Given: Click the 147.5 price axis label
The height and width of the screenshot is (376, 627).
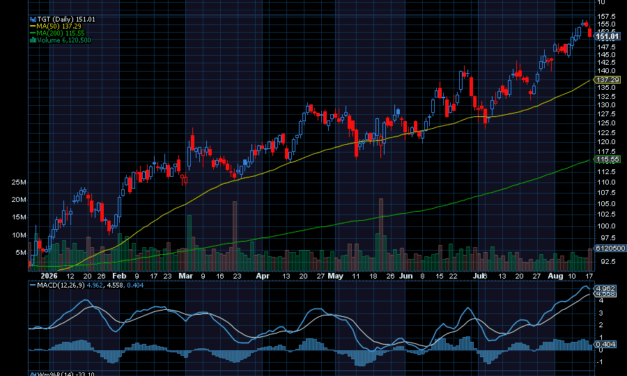Looking at the screenshot, I should (607, 47).
